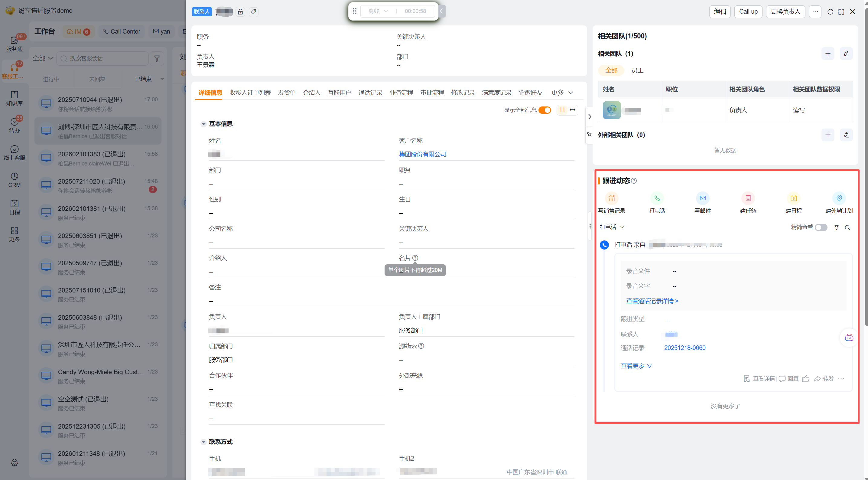Open the 更多 tabs dropdown
Image resolution: width=868 pixels, height=480 pixels.
click(562, 93)
